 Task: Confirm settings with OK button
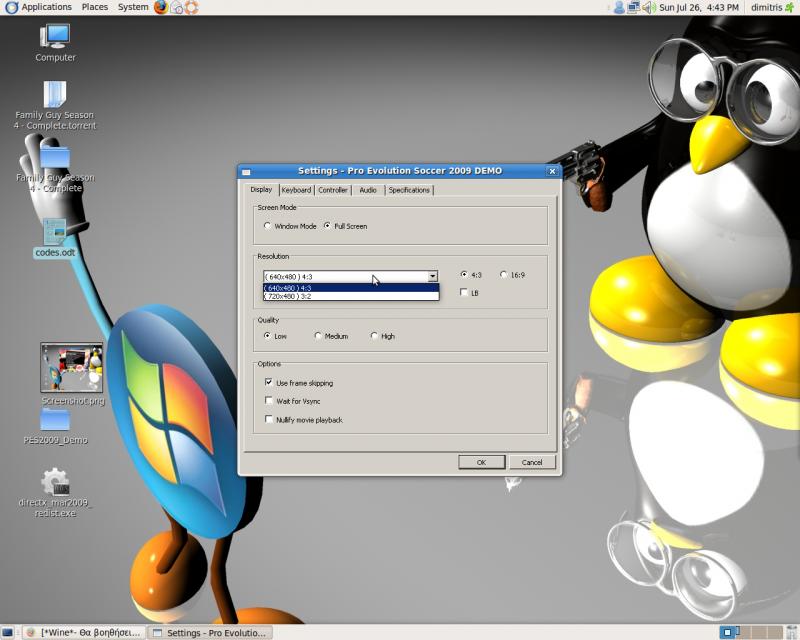(482, 462)
